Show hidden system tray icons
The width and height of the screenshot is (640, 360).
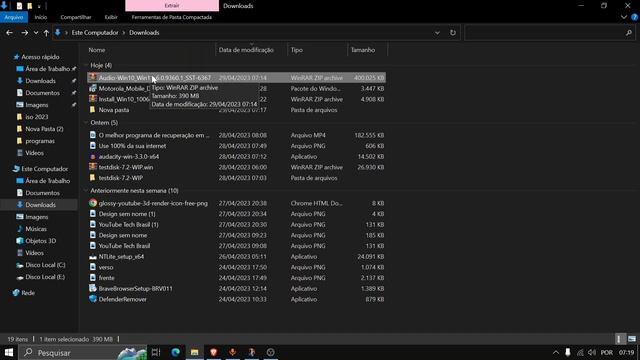(x=556, y=352)
